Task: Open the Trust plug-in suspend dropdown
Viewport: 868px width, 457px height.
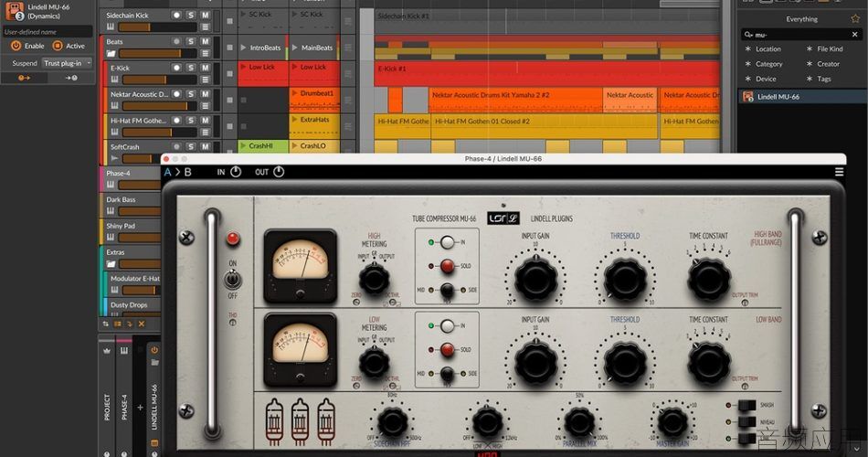Action: 68,63
